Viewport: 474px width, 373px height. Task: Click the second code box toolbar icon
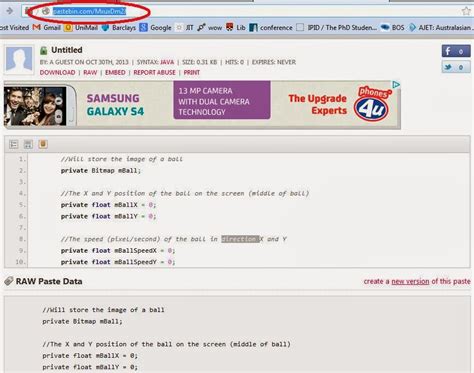pyautogui.click(x=28, y=144)
